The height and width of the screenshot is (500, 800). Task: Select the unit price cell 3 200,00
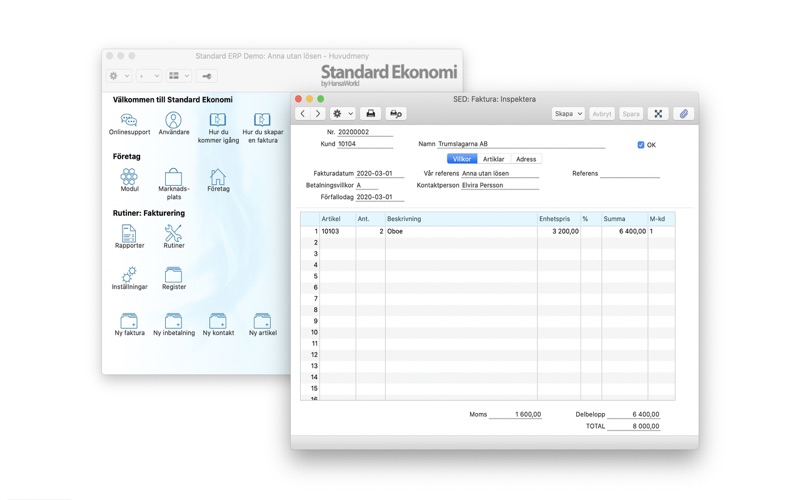click(559, 231)
